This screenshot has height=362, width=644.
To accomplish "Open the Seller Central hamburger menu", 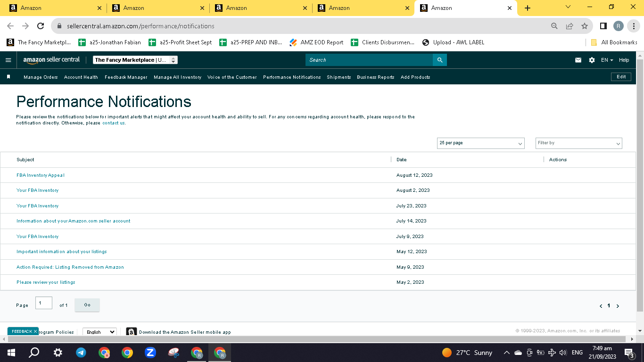I will click(x=8, y=60).
